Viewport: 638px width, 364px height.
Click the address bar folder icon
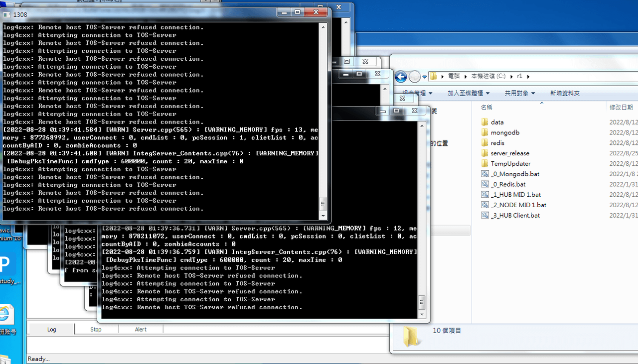[x=434, y=76]
